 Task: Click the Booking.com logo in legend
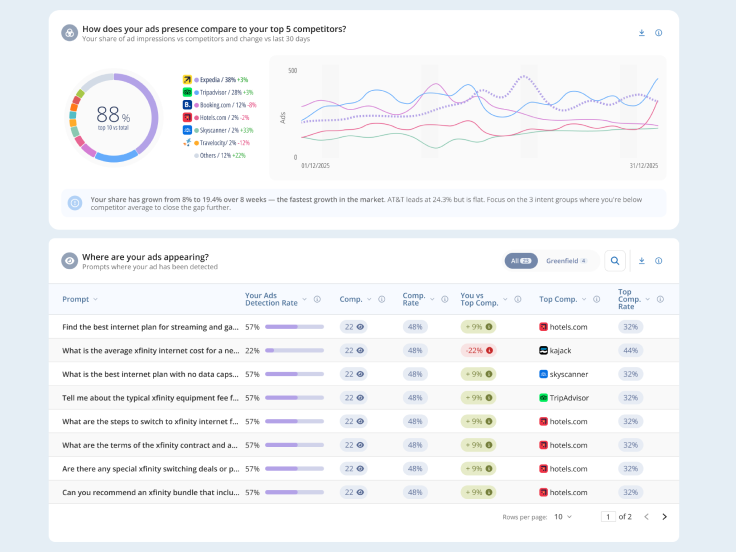point(187,105)
